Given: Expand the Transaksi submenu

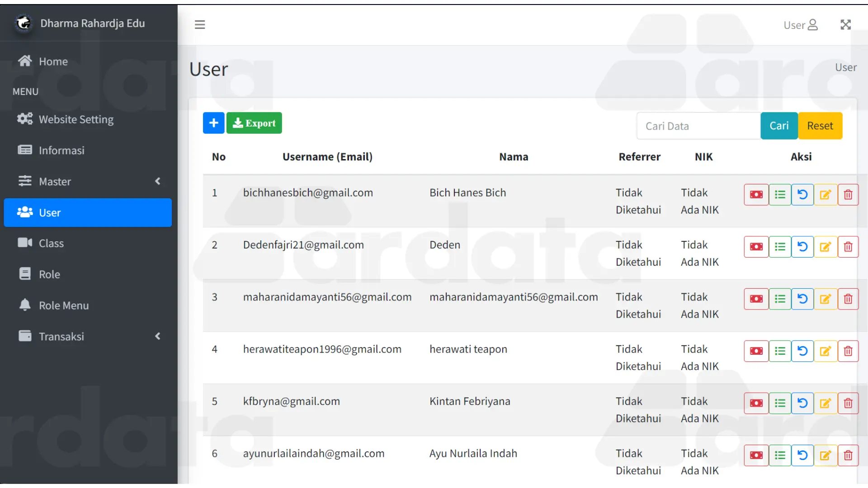Looking at the screenshot, I should (x=88, y=336).
